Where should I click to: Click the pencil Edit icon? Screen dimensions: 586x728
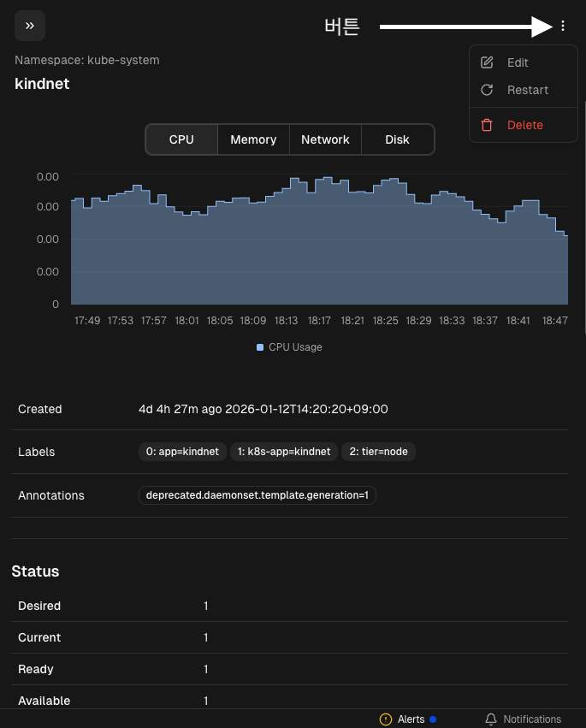487,62
